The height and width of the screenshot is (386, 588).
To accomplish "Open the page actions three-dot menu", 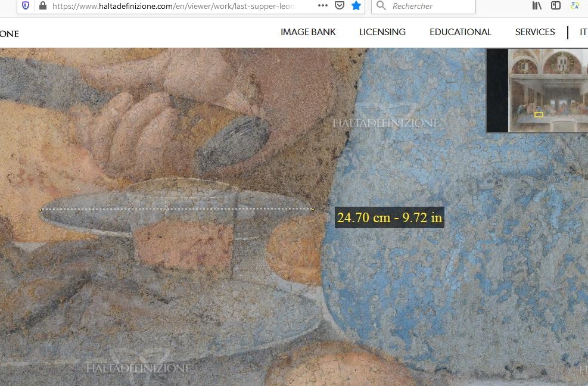I will click(322, 6).
